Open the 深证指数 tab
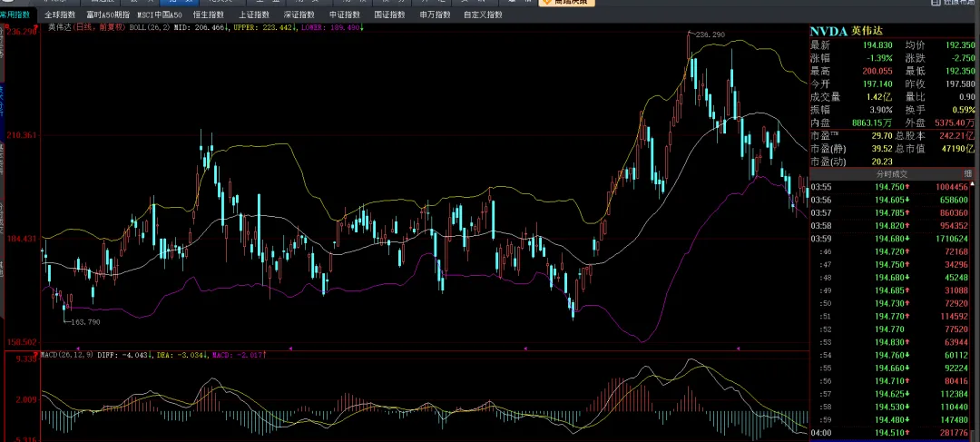980x442 pixels. pyautogui.click(x=299, y=15)
